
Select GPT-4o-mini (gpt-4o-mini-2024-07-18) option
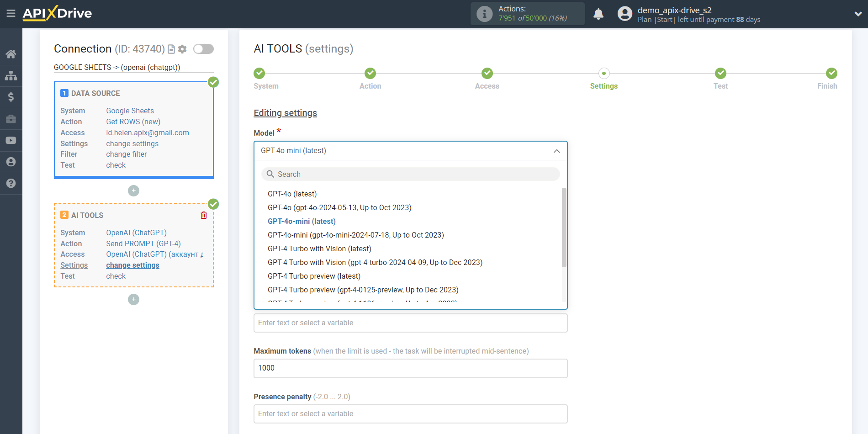(356, 235)
